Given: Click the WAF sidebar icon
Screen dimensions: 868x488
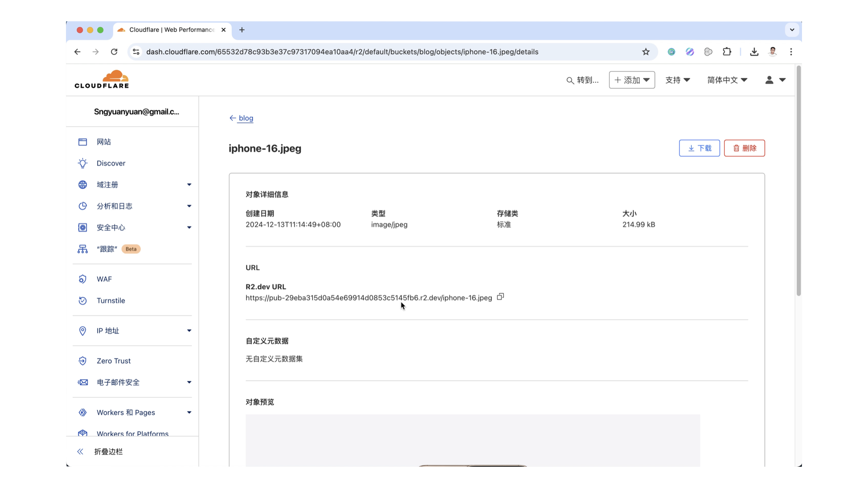Looking at the screenshot, I should 83,279.
